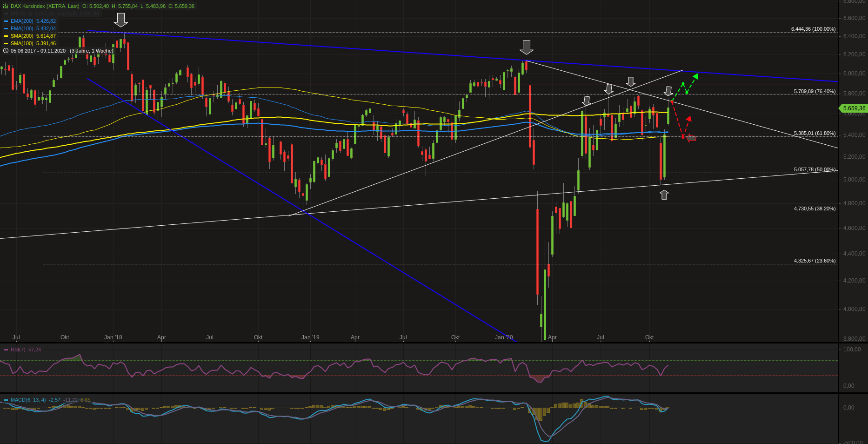
Task: Select the DAX Kursindex (XETRA, Last) title
Action: click(x=45, y=6)
